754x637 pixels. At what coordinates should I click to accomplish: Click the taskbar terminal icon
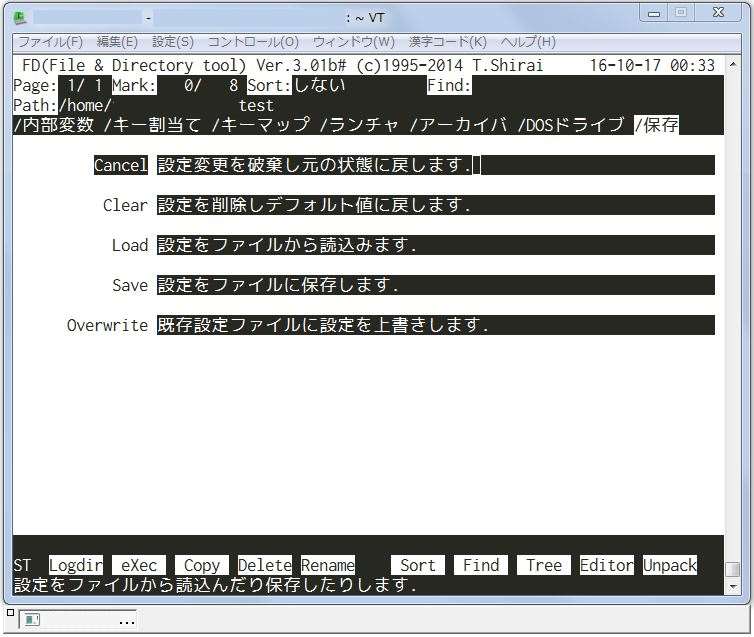coord(32,620)
